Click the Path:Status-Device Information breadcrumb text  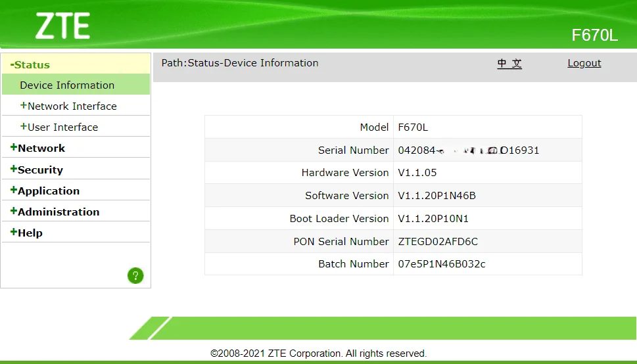pyautogui.click(x=240, y=63)
